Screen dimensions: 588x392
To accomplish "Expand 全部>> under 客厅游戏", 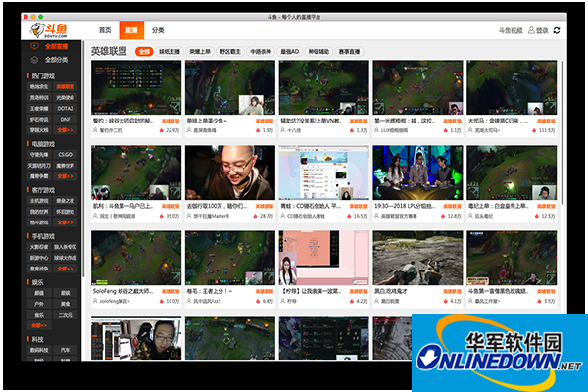I will [66, 222].
